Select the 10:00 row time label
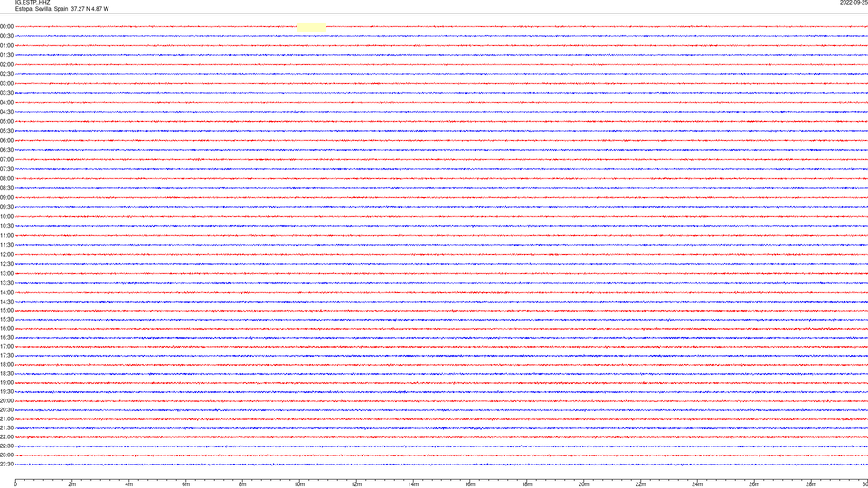This screenshot has width=868, height=488. click(x=6, y=217)
